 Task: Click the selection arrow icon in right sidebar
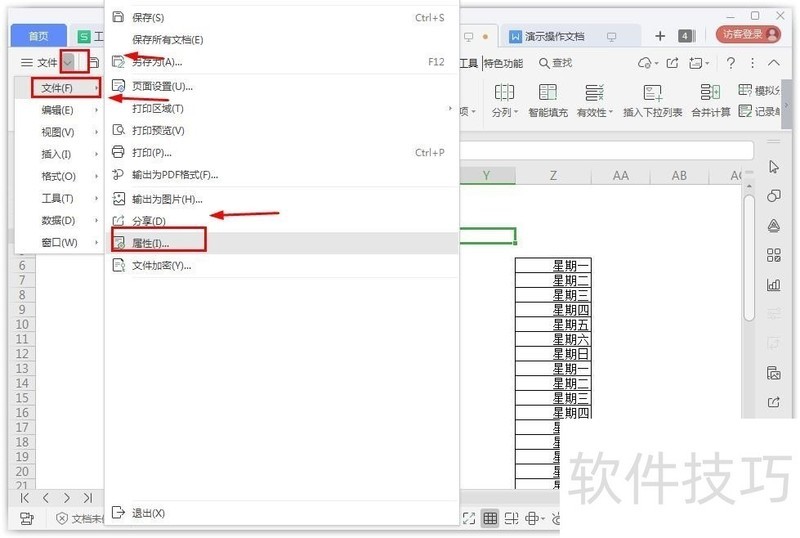tap(773, 167)
